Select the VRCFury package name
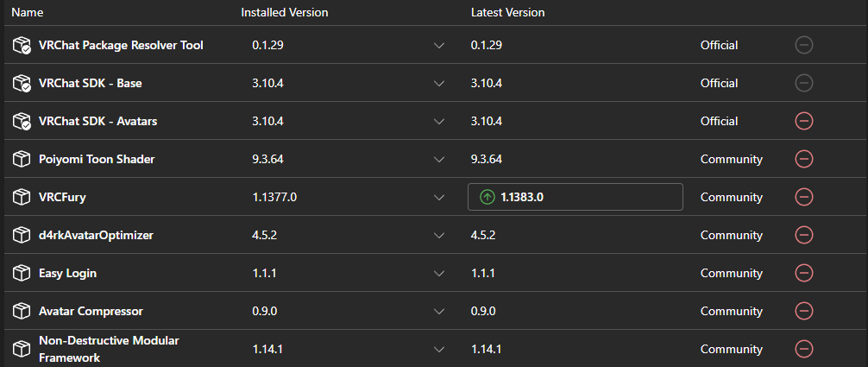 tap(62, 197)
